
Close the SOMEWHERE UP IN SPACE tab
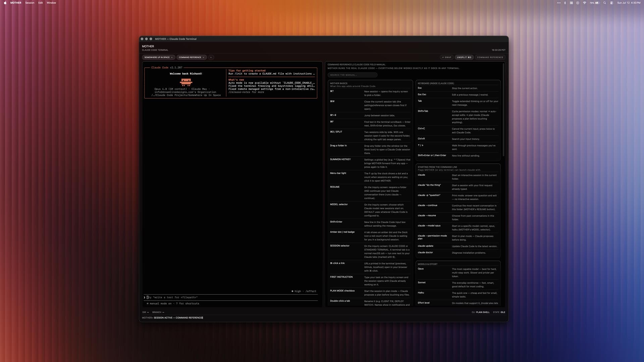172,57
